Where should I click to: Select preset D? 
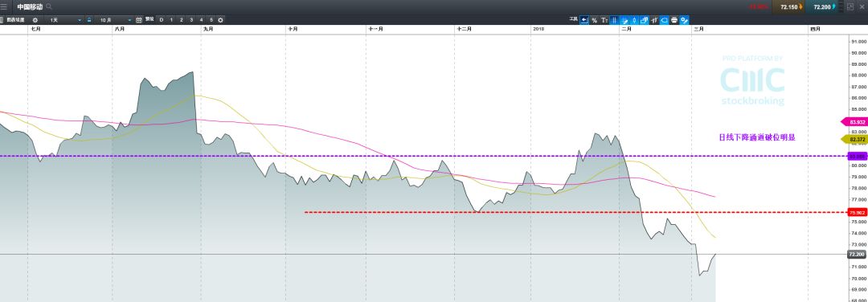point(161,20)
